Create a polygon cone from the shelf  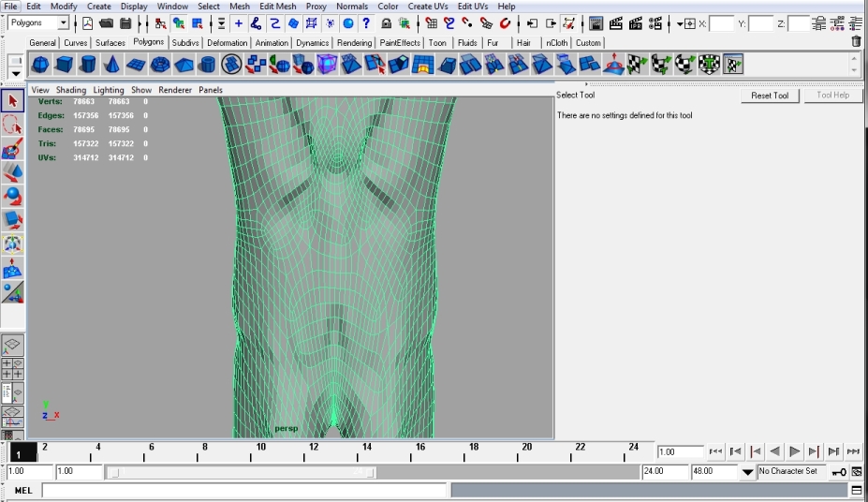coord(111,65)
